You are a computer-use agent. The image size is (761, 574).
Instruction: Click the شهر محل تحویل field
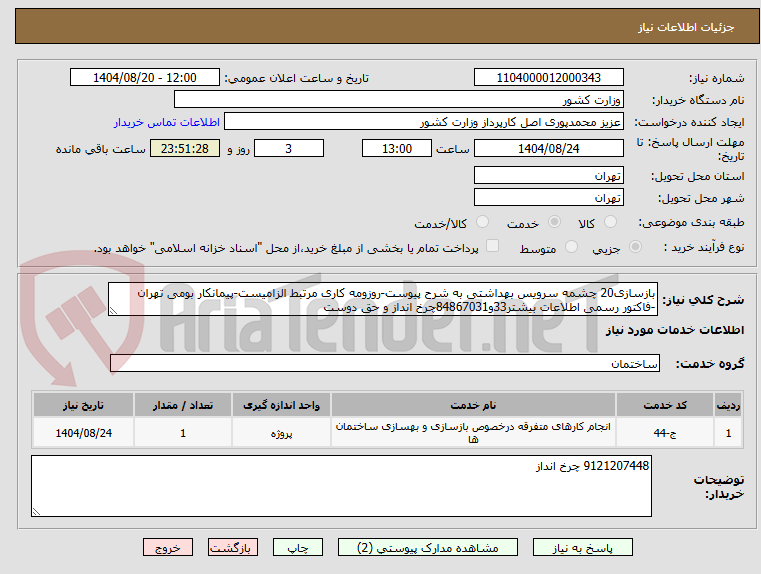click(x=548, y=197)
